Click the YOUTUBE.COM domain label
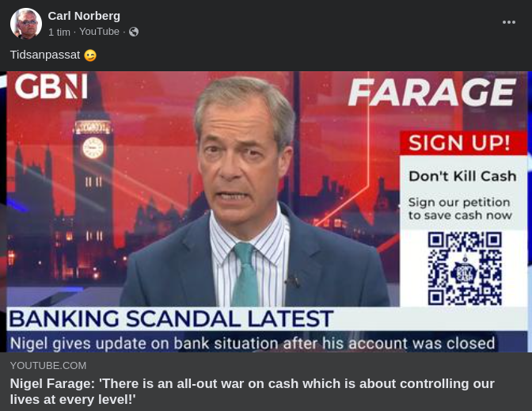This screenshot has width=532, height=411. (47, 365)
